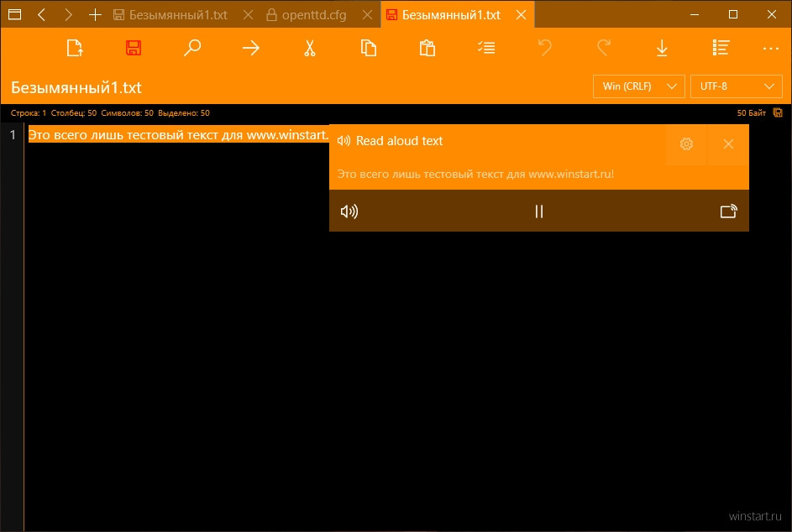The image size is (792, 532).
Task: Open the list view icon in toolbar
Action: pos(721,49)
